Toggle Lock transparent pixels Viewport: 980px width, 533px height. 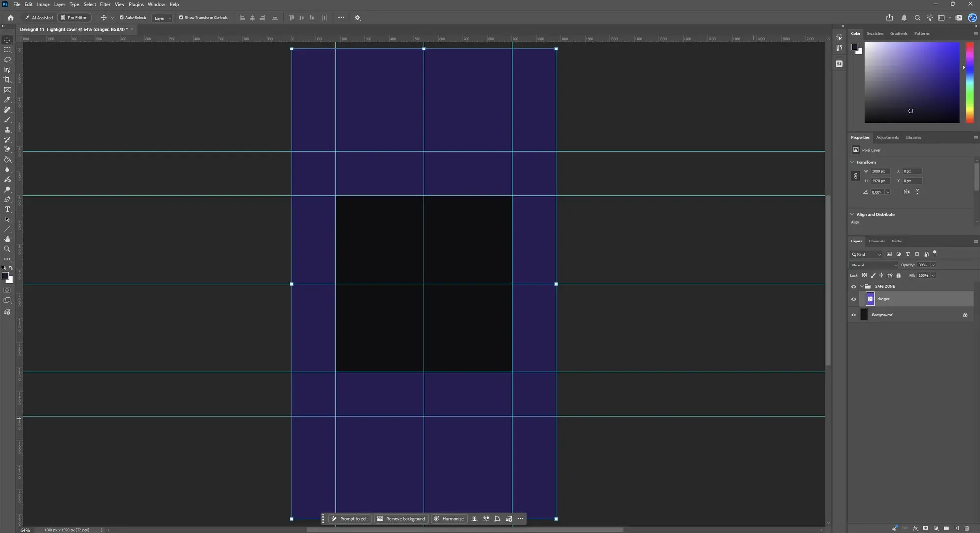coord(864,275)
